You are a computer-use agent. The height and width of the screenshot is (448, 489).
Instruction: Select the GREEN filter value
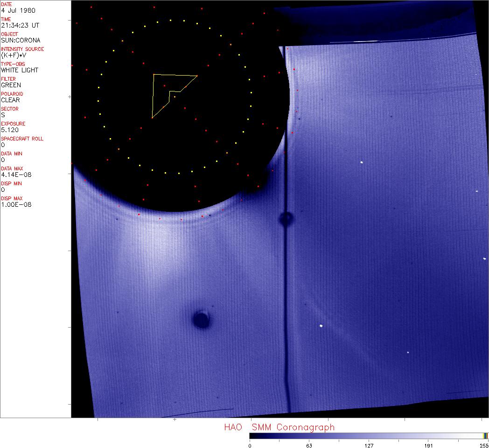(11, 85)
